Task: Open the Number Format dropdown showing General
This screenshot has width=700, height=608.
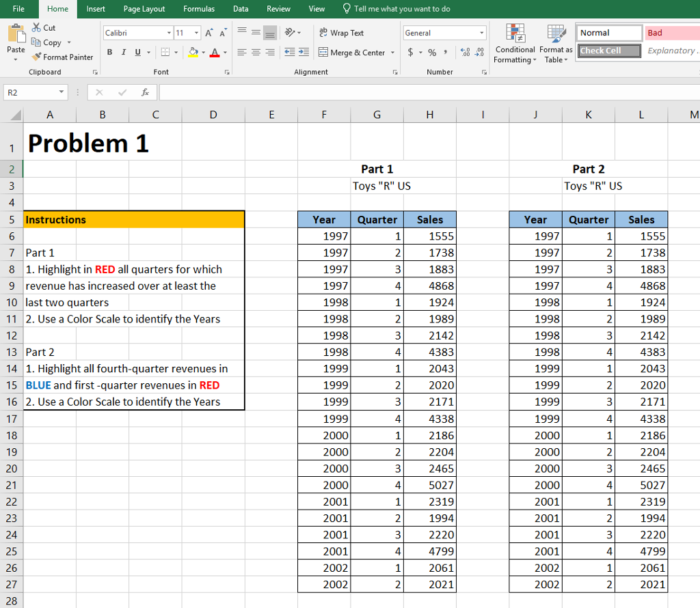Action: coord(444,32)
